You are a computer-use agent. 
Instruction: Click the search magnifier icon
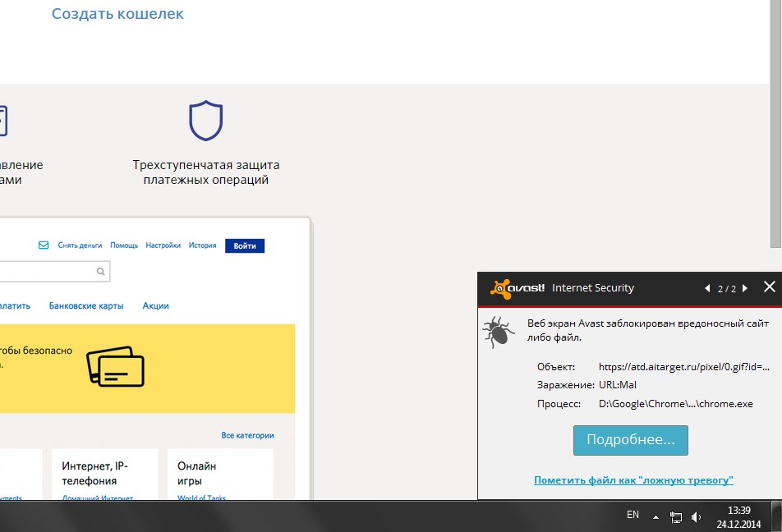[x=101, y=272]
